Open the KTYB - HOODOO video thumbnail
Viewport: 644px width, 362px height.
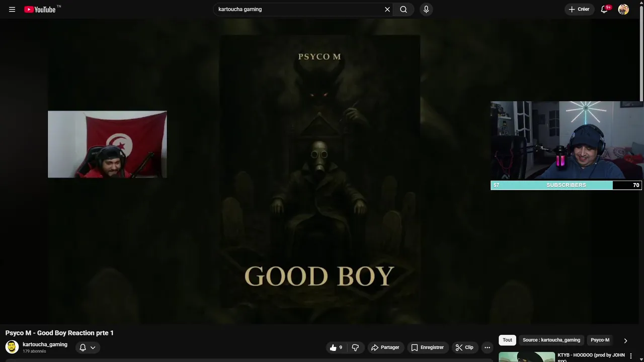pyautogui.click(x=527, y=357)
